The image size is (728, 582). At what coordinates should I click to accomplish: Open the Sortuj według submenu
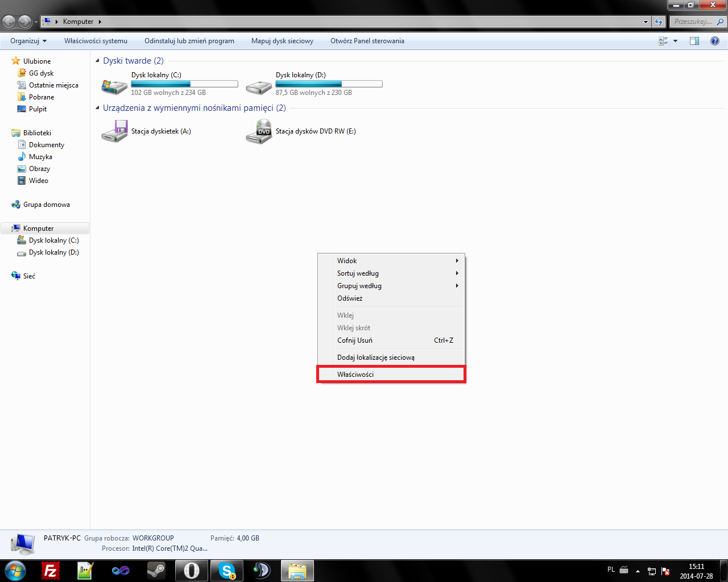(x=391, y=273)
